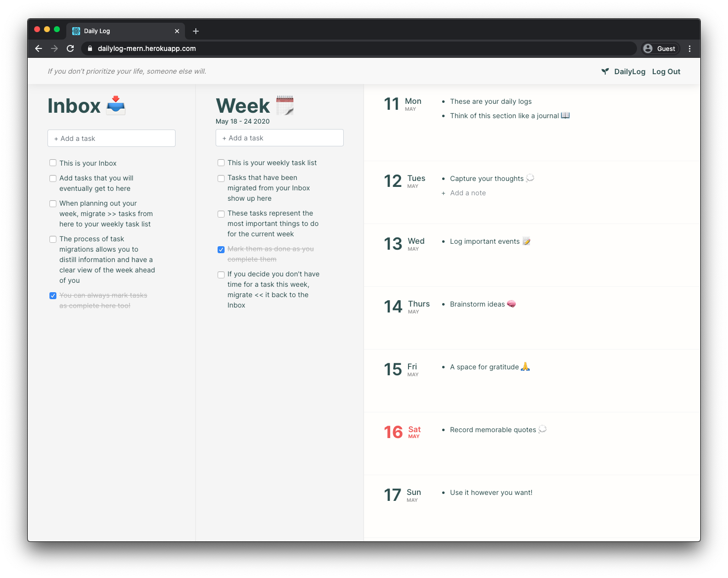The image size is (728, 578).
Task: Click the React icon on the Daily Log tab
Action: [x=76, y=31]
